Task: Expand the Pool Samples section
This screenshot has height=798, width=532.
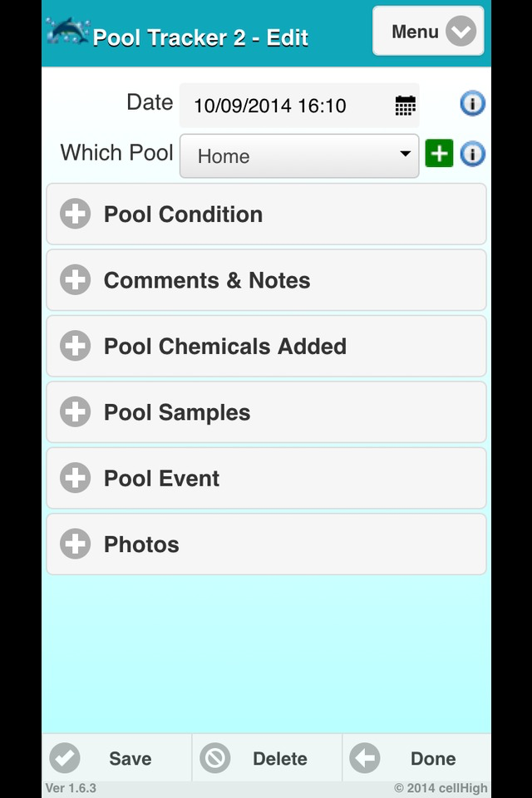Action: point(266,412)
